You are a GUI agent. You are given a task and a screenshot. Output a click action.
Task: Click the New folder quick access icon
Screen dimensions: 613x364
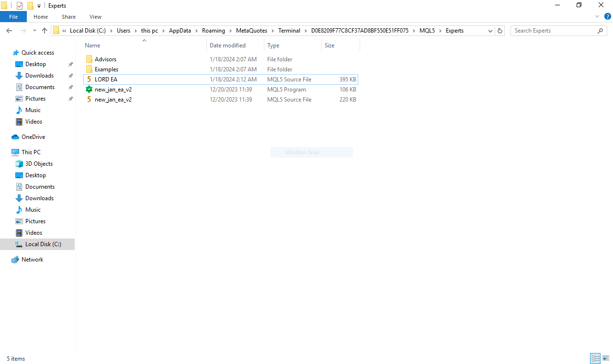click(30, 6)
